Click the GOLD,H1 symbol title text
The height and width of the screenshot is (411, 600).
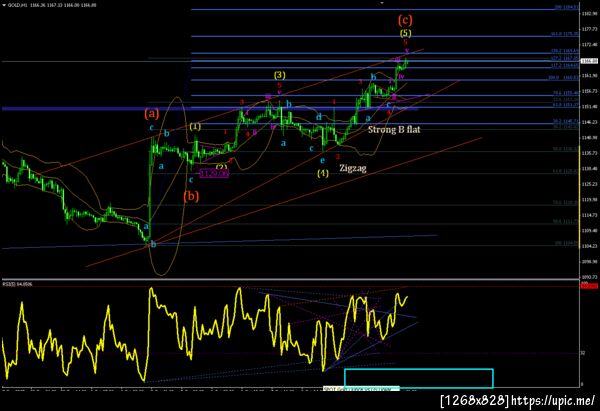[x=17, y=5]
